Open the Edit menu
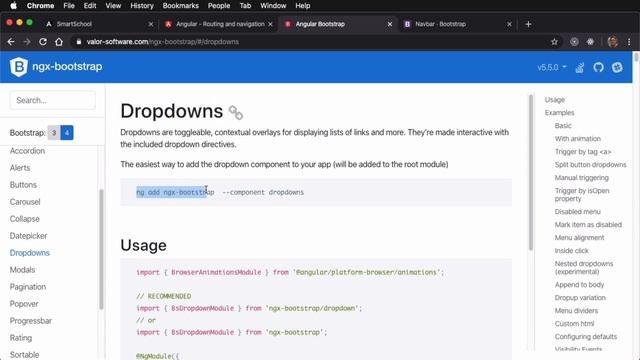Screen dimensions: 640x360 coord(90,6)
